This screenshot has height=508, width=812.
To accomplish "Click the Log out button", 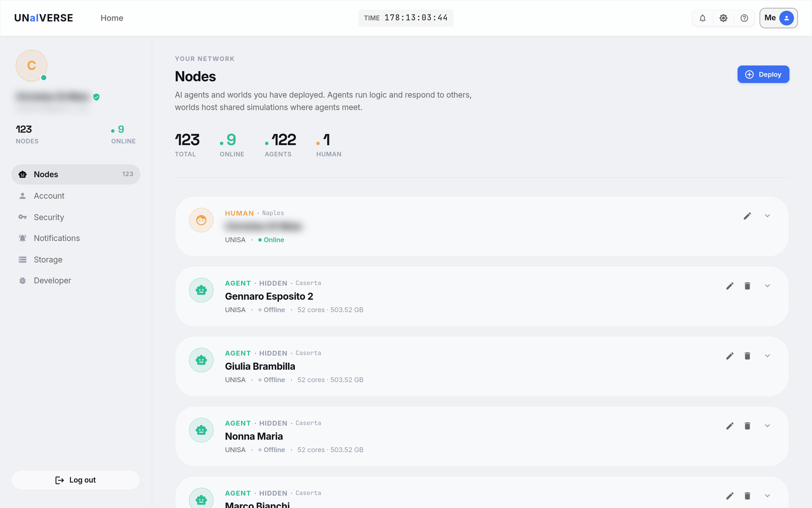I will pos(76,480).
